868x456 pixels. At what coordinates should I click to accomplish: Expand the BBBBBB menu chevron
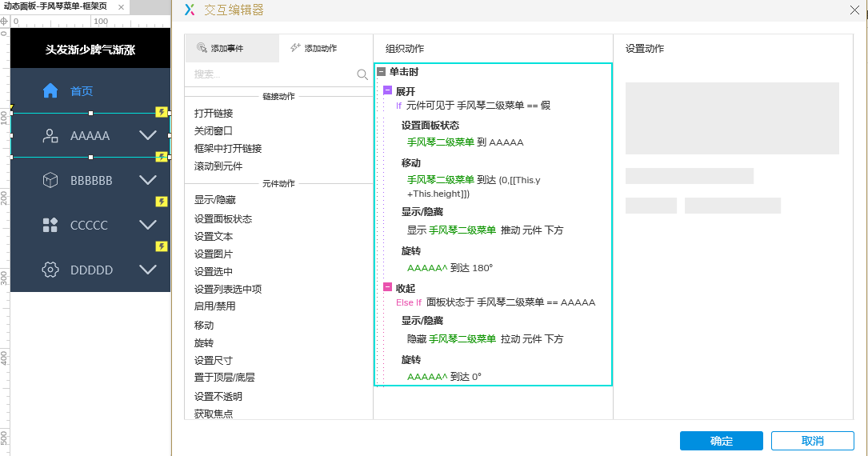pyautogui.click(x=148, y=180)
